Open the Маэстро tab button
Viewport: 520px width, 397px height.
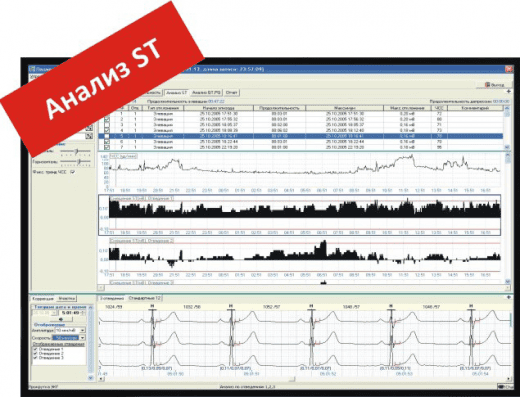coord(66,298)
